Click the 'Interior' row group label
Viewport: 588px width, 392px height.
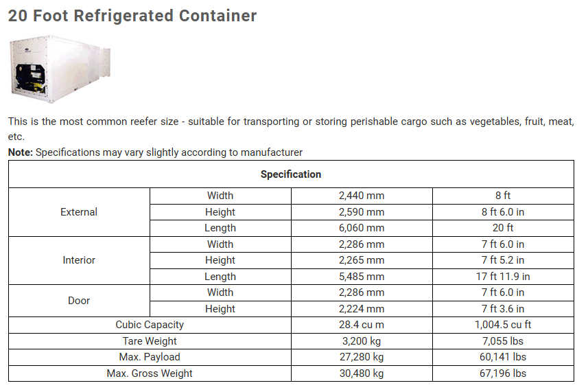tap(79, 260)
